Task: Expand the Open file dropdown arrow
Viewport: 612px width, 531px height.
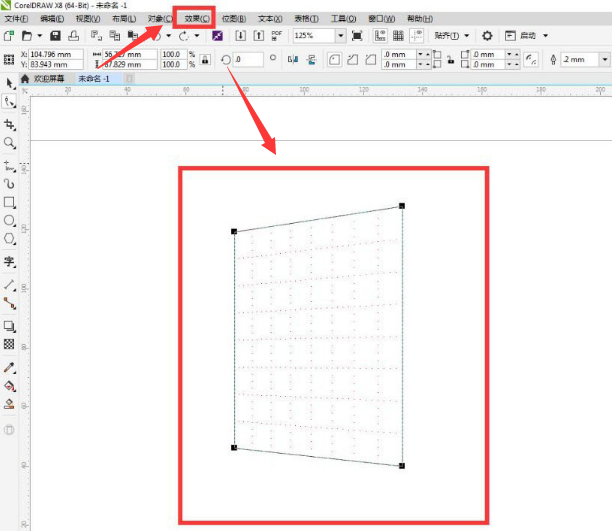Action: (39, 36)
